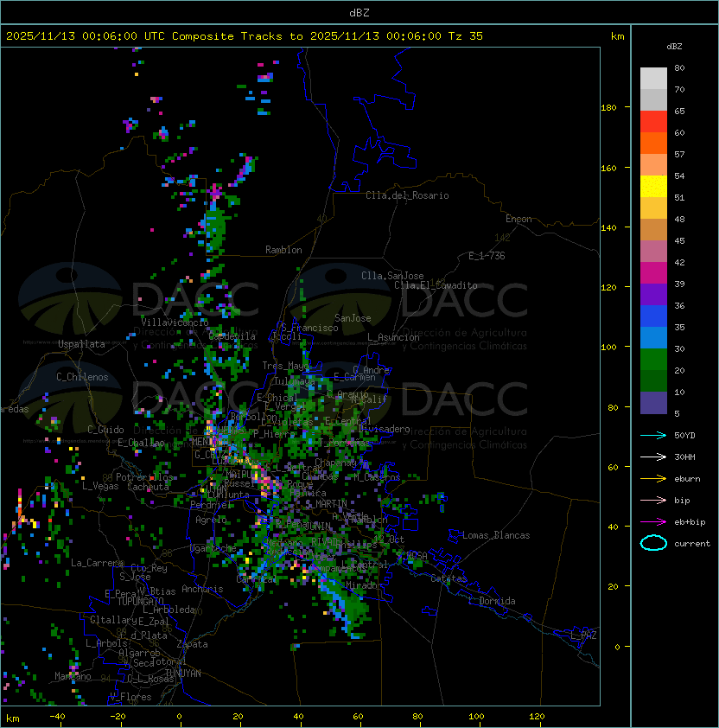
Task: Click the 'Agrelo' map label
Action: point(211,520)
